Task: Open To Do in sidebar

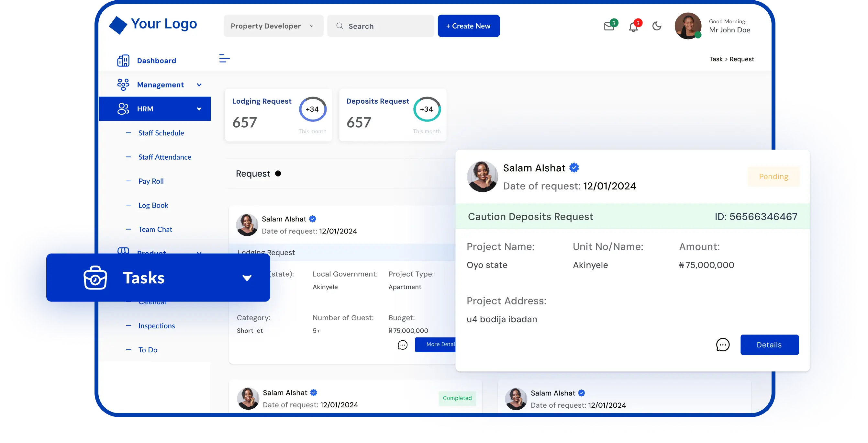Action: [148, 350]
